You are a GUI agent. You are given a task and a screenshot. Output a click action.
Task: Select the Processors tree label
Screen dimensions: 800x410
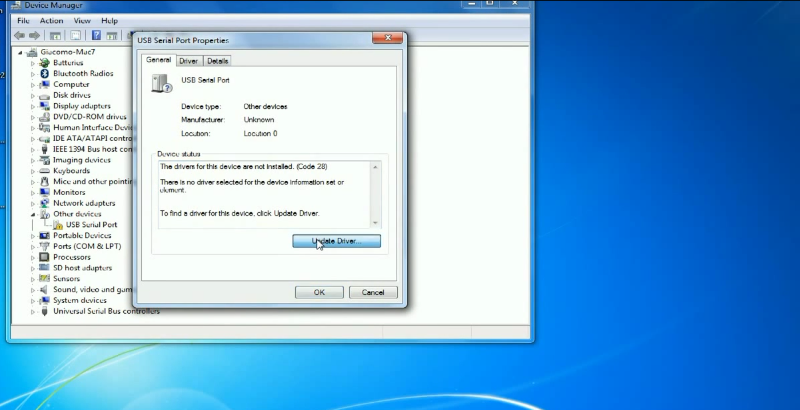[x=71, y=257]
